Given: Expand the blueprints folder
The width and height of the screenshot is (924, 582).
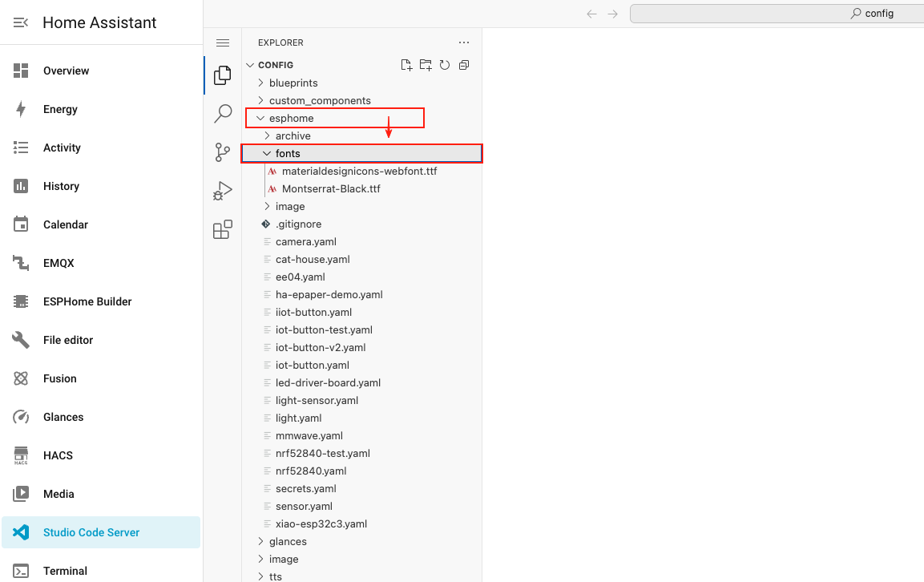Looking at the screenshot, I should [293, 83].
